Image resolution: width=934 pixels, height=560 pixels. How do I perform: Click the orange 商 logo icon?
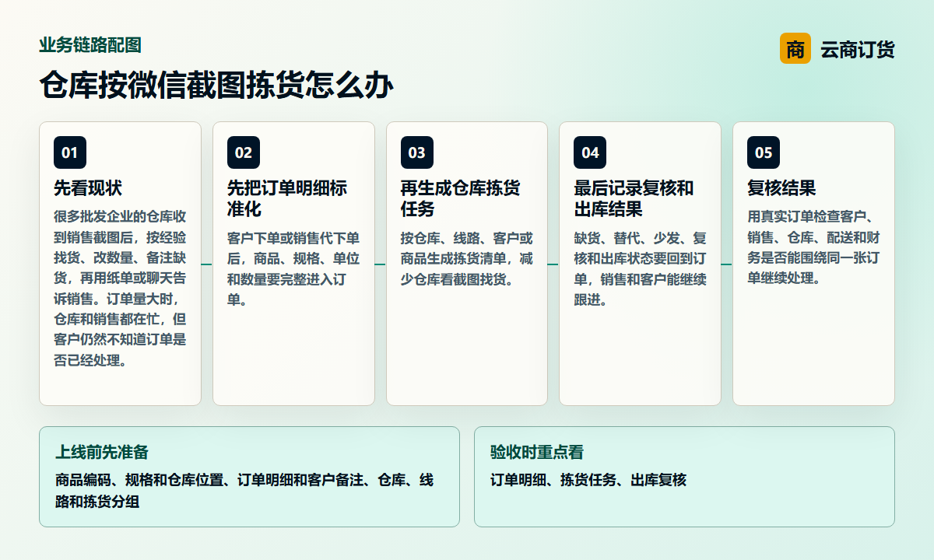(795, 49)
